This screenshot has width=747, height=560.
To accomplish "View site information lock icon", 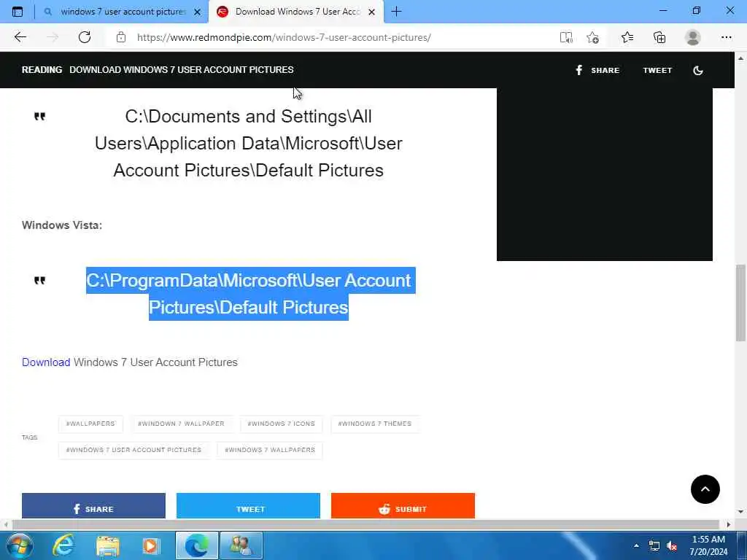I will 121,37.
